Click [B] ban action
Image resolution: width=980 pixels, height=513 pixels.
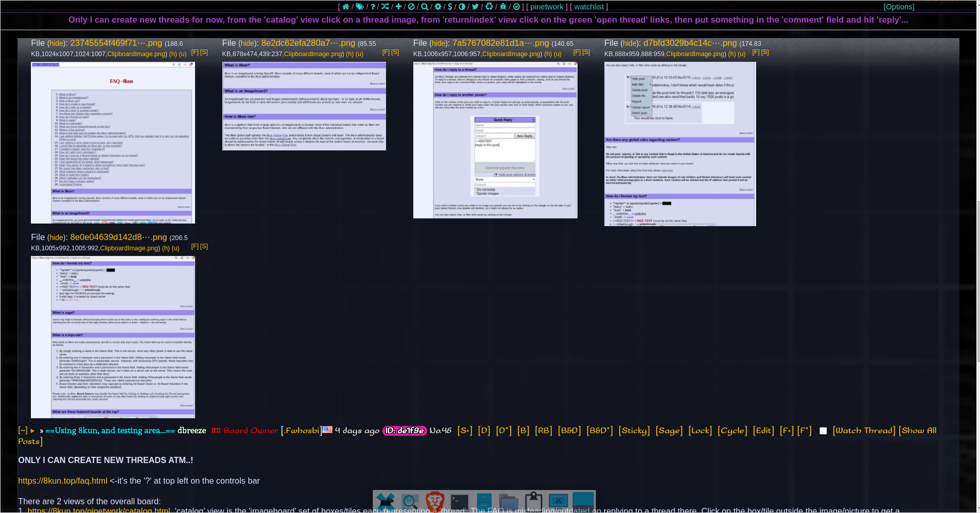(x=523, y=431)
